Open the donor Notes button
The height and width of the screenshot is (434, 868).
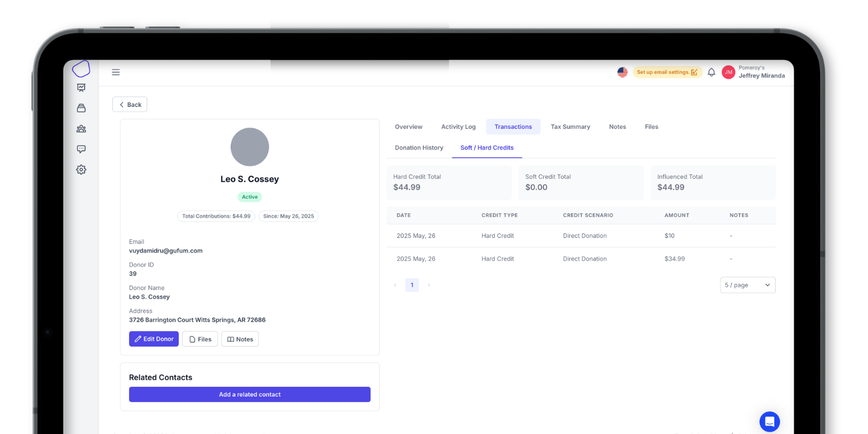coord(240,339)
